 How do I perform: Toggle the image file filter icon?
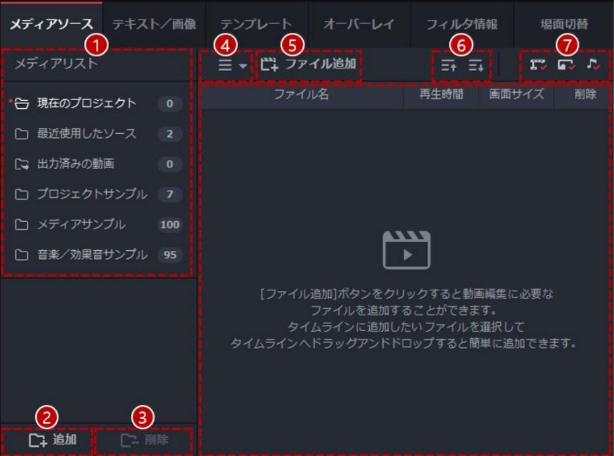pyautogui.click(x=566, y=65)
